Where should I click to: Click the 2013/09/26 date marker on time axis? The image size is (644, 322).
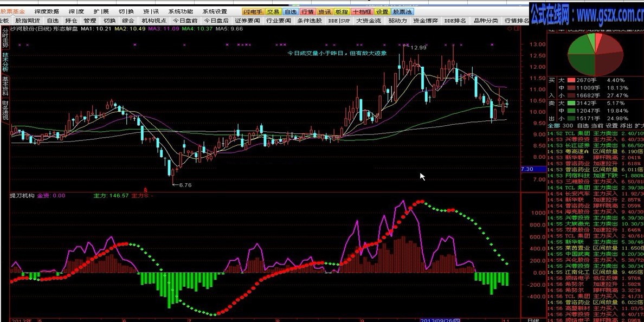(x=440, y=319)
